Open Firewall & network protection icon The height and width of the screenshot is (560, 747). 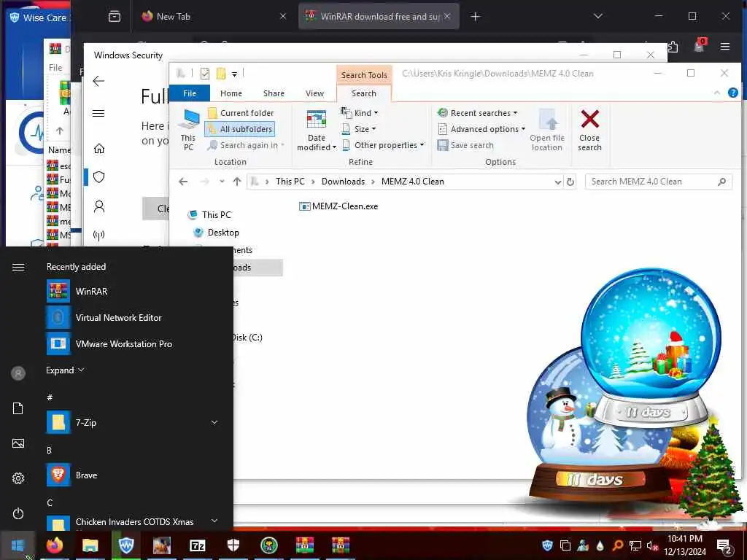pyautogui.click(x=98, y=235)
